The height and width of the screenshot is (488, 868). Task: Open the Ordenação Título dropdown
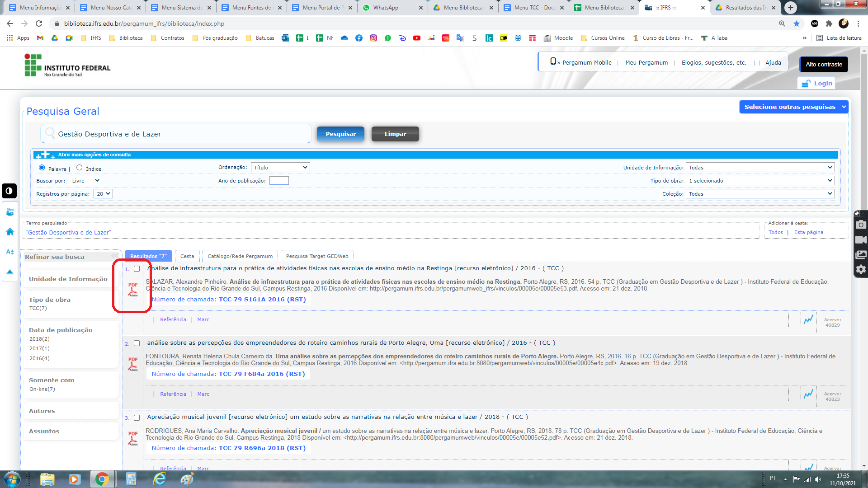coord(280,168)
